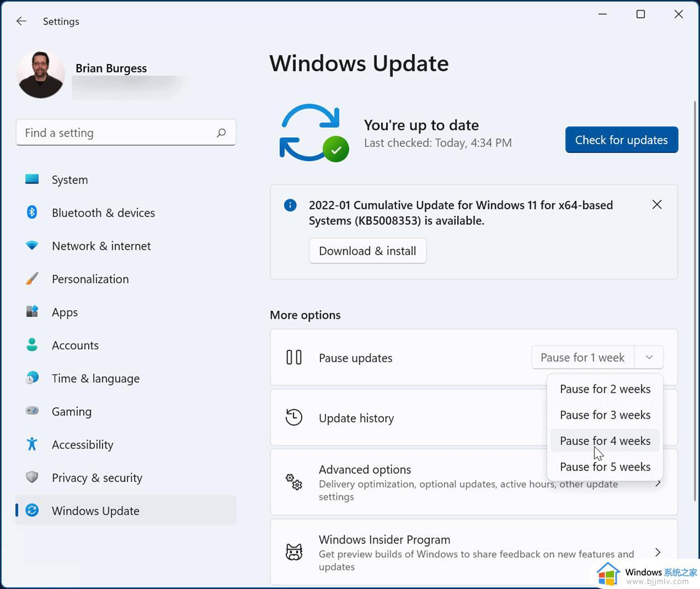This screenshot has width=700, height=589.
Task: Click the System monitor icon
Action: 32,179
